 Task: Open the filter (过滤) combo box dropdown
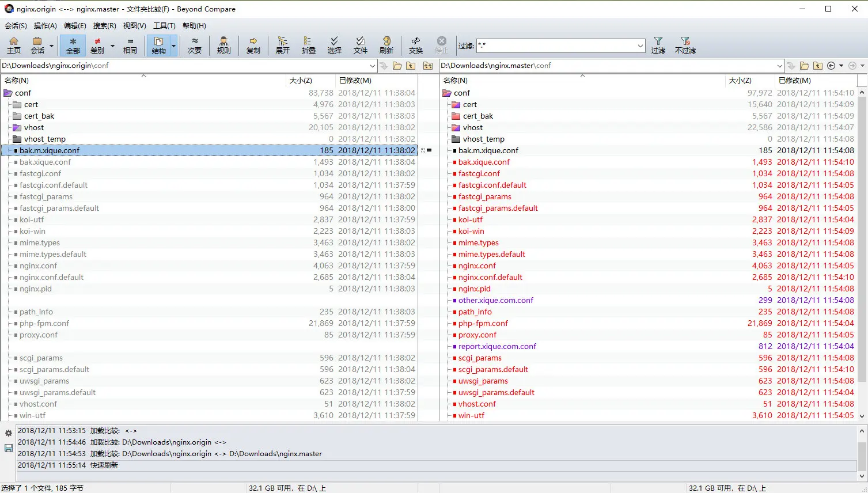640,46
